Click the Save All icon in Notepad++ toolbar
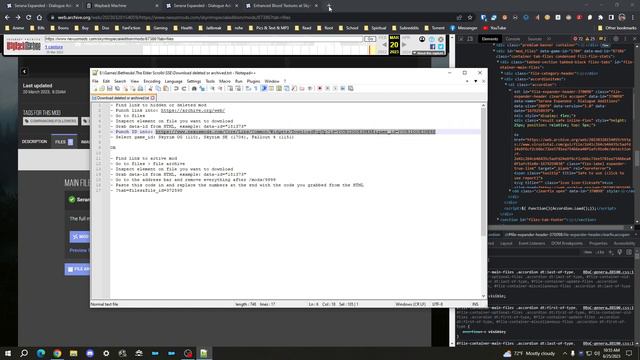The image size is (640, 360). 118,88
